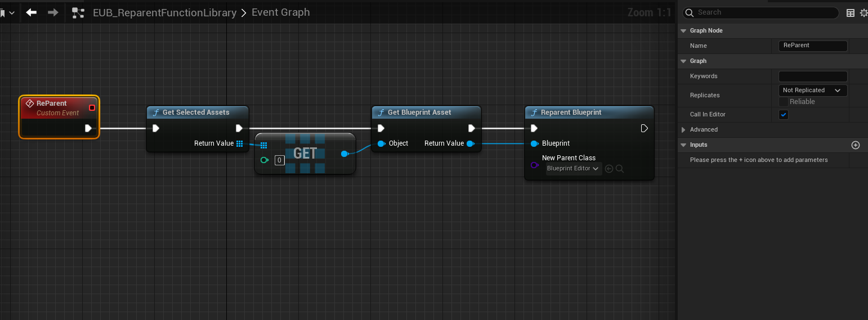868x320 pixels.
Task: Click the Keywords input field
Action: pyautogui.click(x=812, y=76)
